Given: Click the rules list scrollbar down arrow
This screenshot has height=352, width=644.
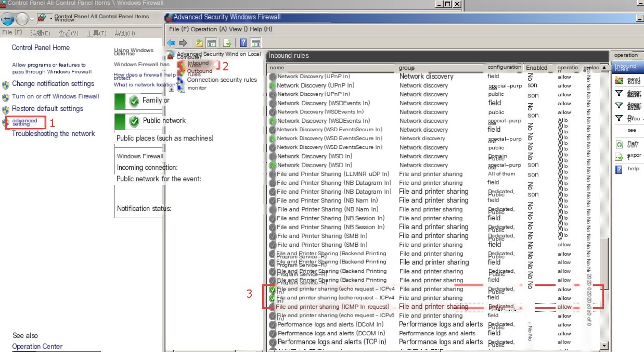Looking at the screenshot, I should [x=604, y=346].
